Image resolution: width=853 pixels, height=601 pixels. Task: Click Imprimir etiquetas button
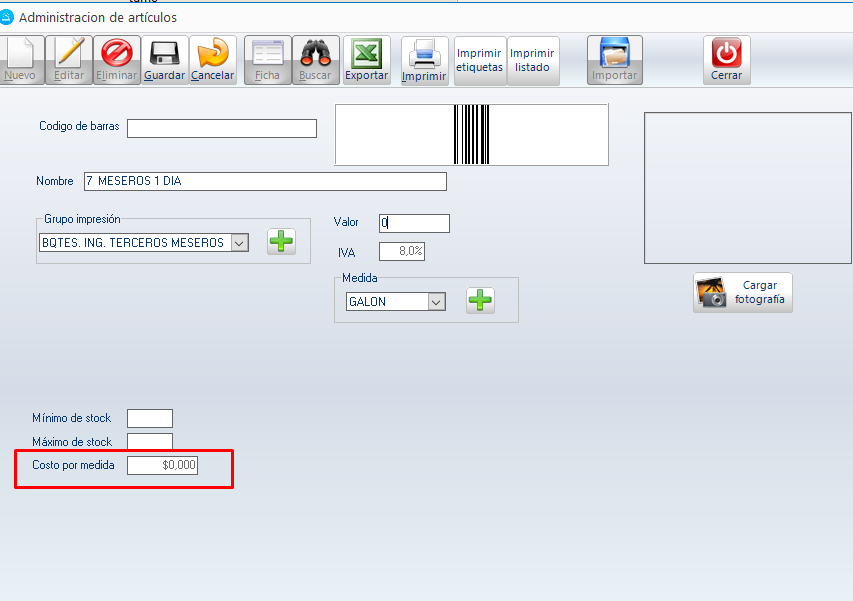[x=479, y=60]
